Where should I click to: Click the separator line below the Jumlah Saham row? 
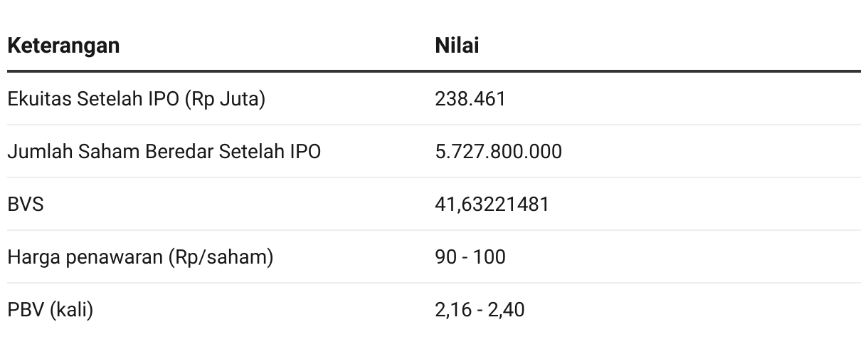point(434,177)
